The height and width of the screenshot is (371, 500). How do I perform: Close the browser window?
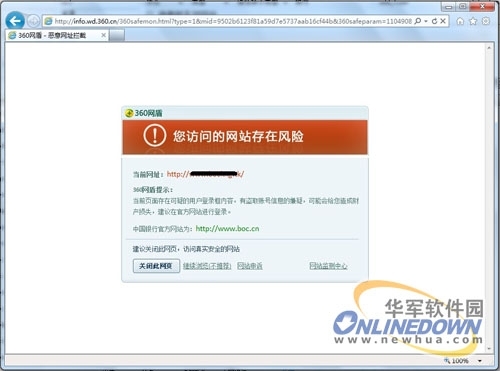coord(482,6)
